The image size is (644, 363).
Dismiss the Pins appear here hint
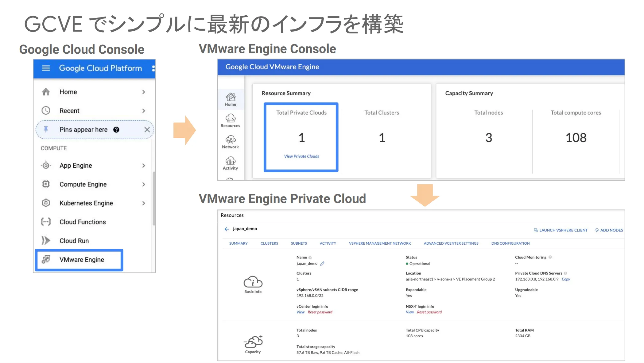point(147,130)
